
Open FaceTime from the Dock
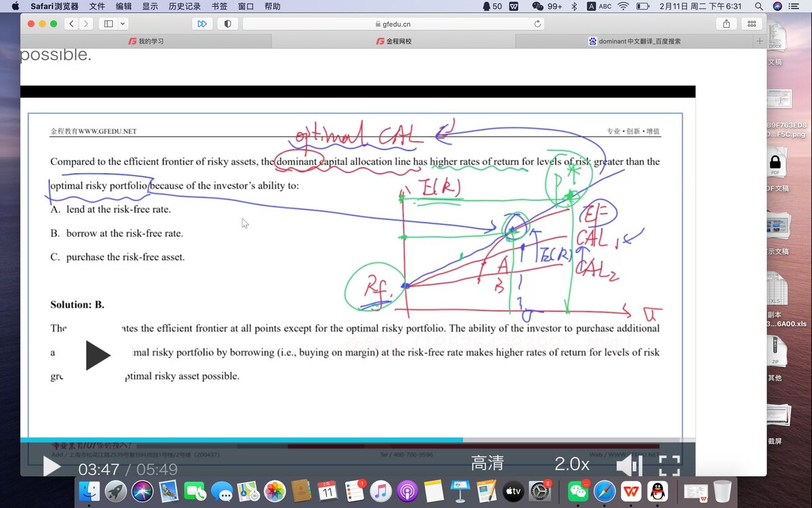click(195, 490)
